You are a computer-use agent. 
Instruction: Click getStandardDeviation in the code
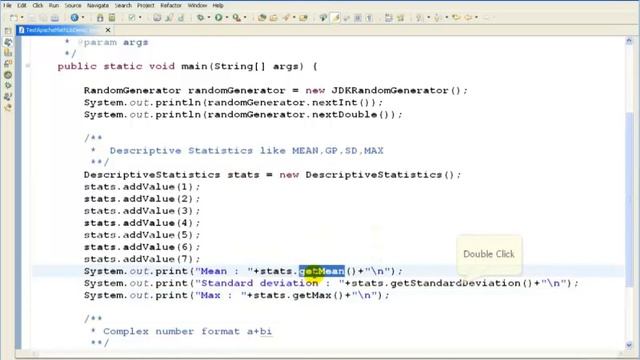pyautogui.click(x=455, y=283)
